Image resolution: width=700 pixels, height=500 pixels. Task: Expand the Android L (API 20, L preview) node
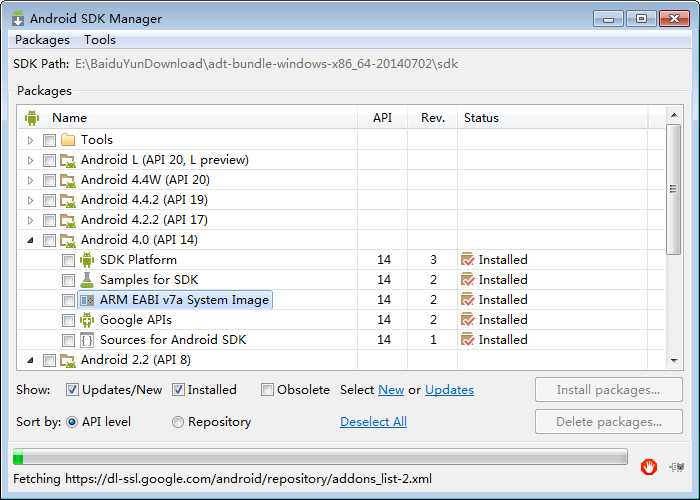pyautogui.click(x=30, y=160)
